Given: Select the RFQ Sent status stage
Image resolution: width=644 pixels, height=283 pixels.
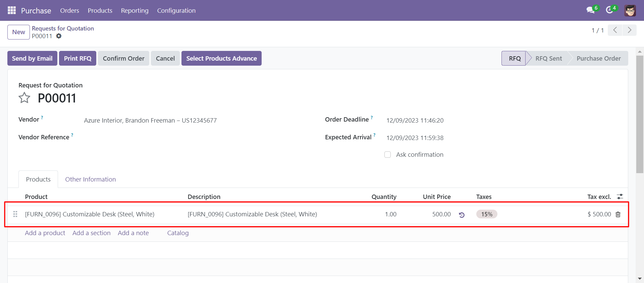Looking at the screenshot, I should (548, 58).
